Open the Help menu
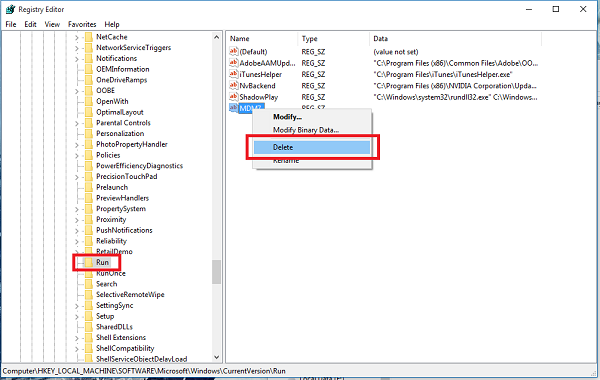The height and width of the screenshot is (380, 600). pos(112,24)
